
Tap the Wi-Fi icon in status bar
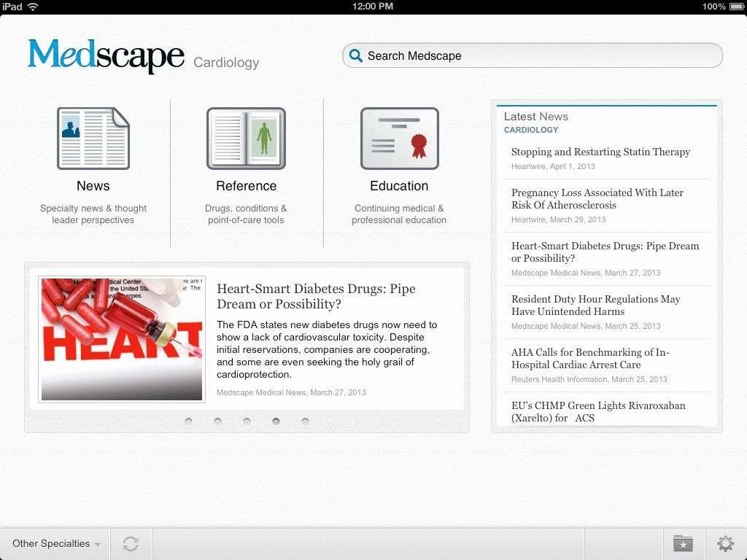(33, 7)
